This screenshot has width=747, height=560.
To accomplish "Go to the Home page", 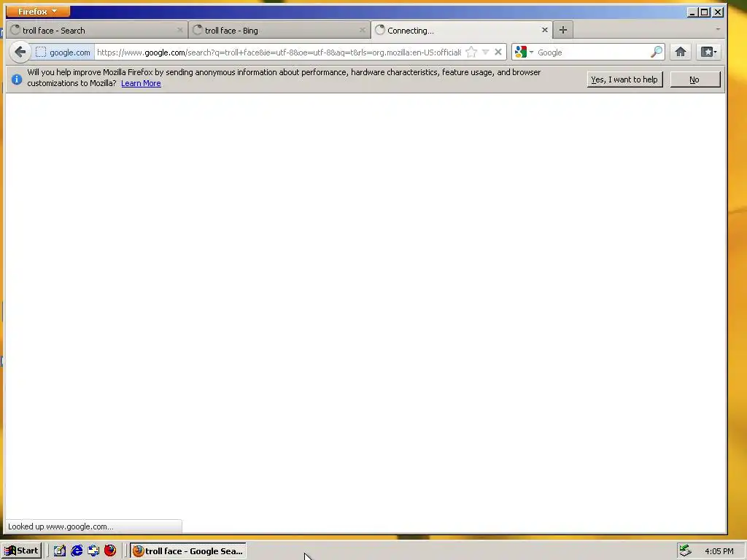I will tap(681, 52).
